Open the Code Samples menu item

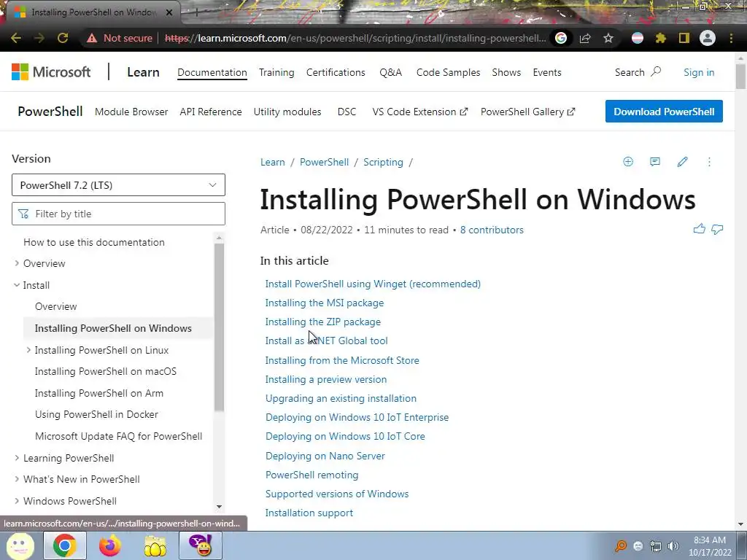[448, 72]
